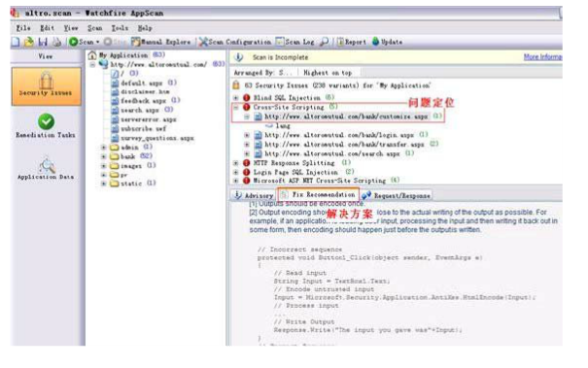588x368 pixels.
Task: Click the Save disk icon in toolbar
Action: tap(43, 42)
